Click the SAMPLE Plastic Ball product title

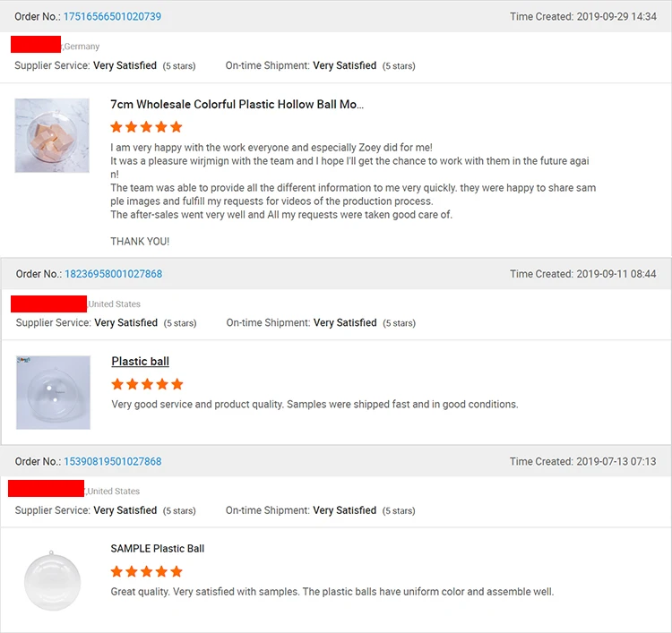pos(157,549)
